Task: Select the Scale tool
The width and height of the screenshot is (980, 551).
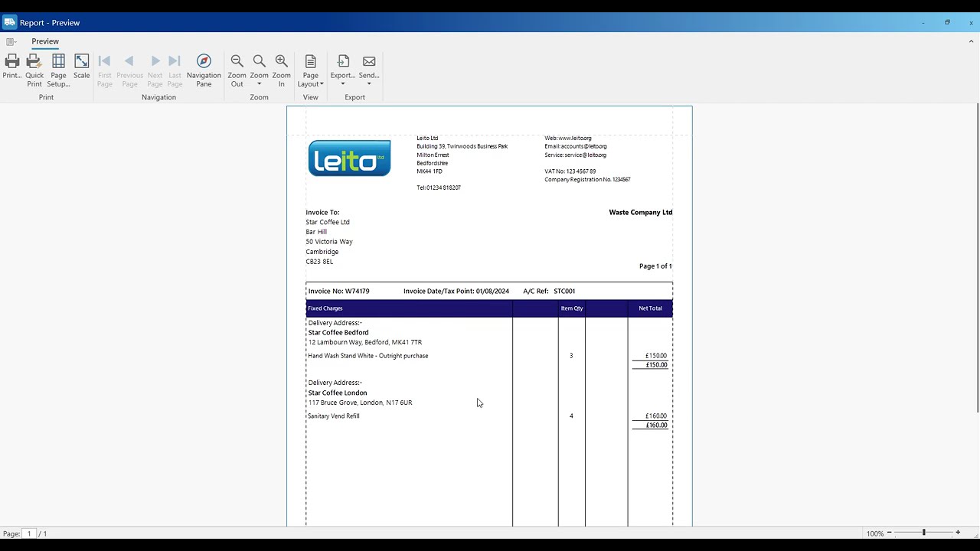Action: pos(82,67)
